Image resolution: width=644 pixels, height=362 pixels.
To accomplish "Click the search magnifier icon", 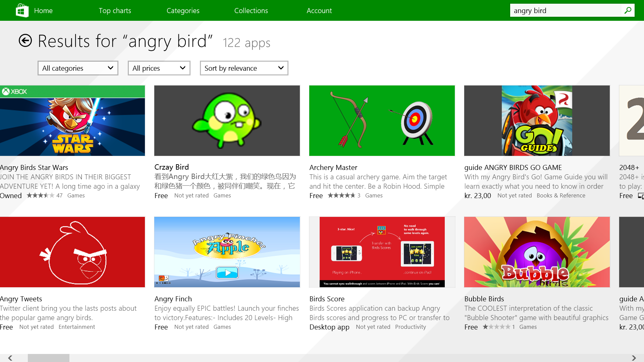I will click(628, 10).
